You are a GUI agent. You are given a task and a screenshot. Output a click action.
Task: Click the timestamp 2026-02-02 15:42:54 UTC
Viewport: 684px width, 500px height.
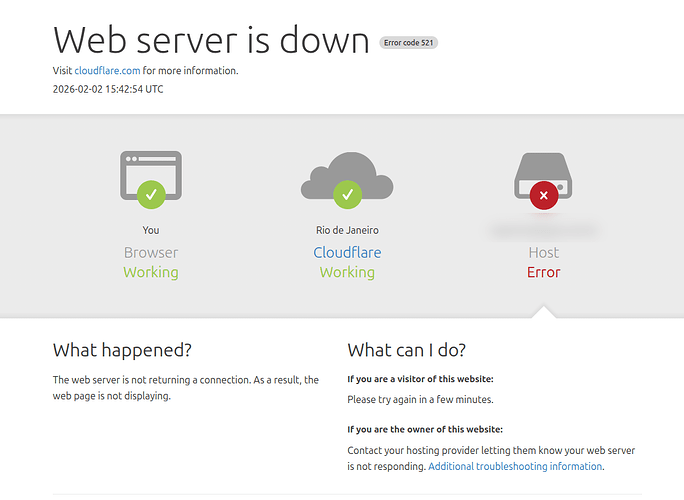pos(108,89)
